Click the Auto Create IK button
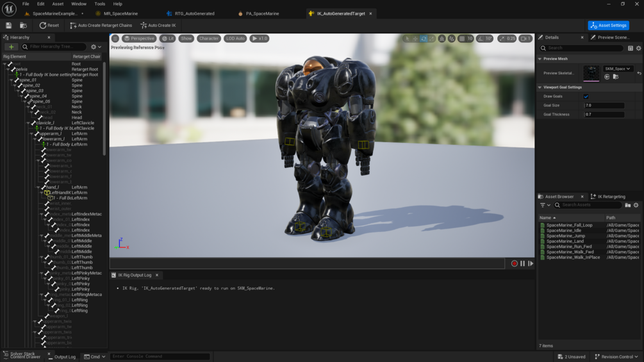 [x=158, y=26]
